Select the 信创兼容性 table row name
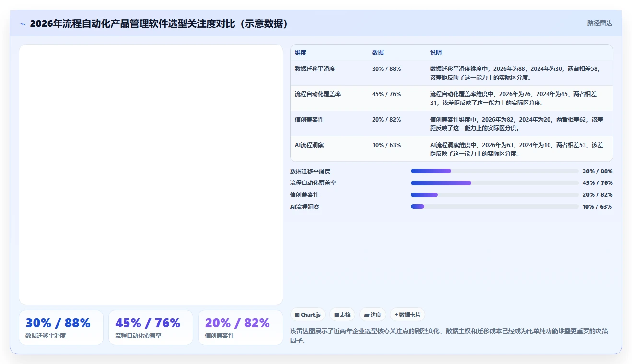Screen dimensions: 632x364 (x=309, y=120)
